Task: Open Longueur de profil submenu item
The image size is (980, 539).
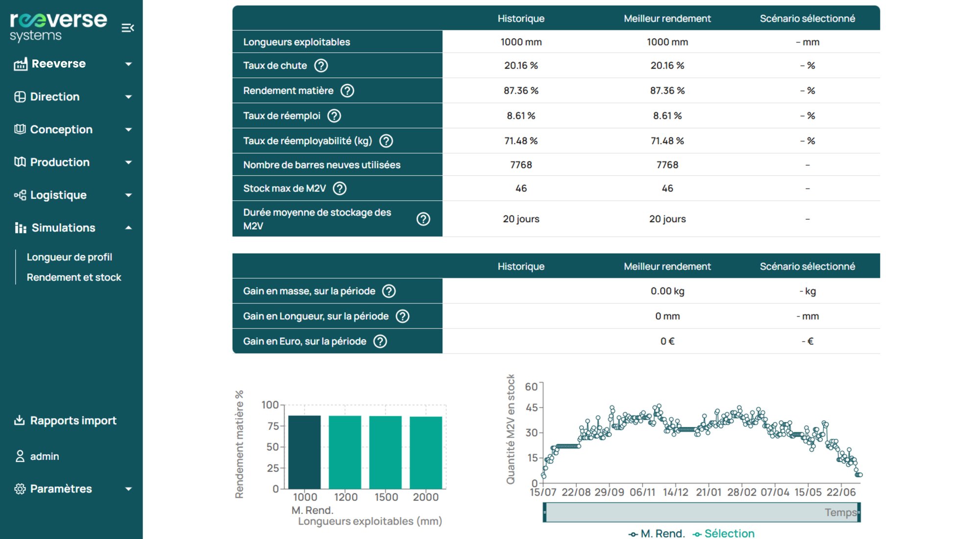Action: (x=69, y=257)
